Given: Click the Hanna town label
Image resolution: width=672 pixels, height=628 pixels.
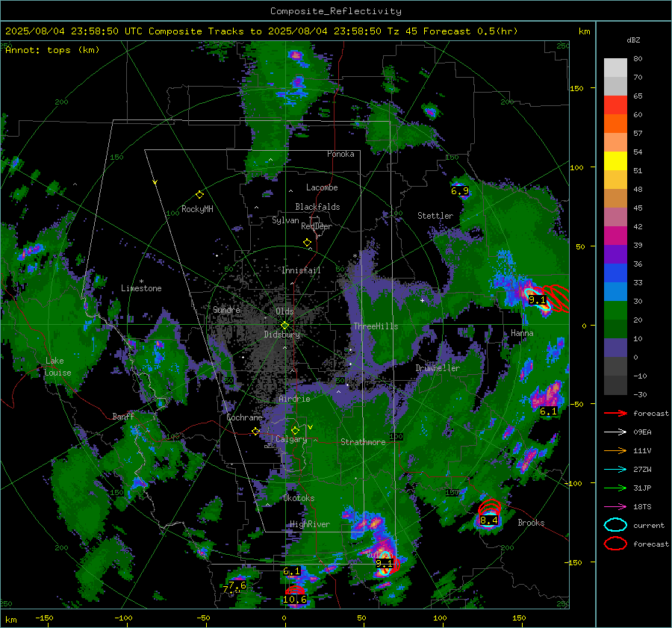Looking at the screenshot, I should click(x=522, y=332).
